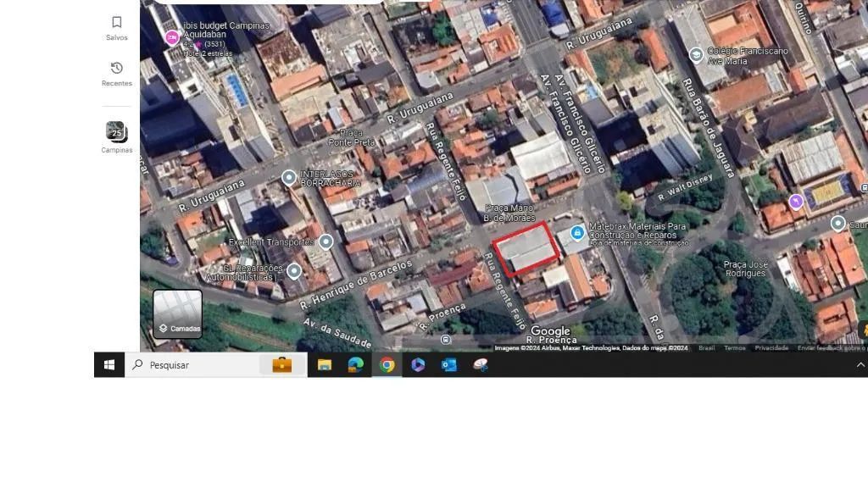This screenshot has height=488, width=868.
Task: Select the map pin next to Saur label
Action: pyautogui.click(x=838, y=224)
